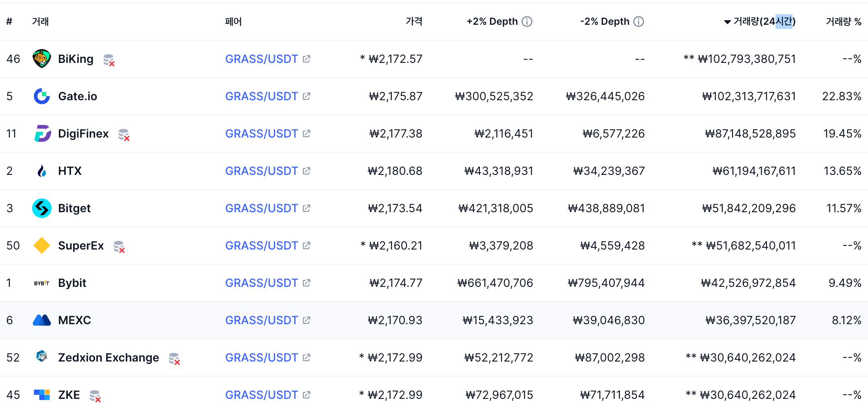Open MEXC's GRASS/USDT pair link
868x409 pixels.
(x=261, y=320)
